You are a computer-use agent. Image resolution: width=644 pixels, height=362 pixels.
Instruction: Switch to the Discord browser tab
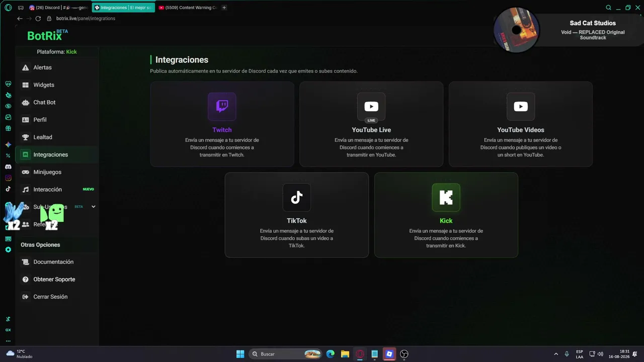click(58, 8)
